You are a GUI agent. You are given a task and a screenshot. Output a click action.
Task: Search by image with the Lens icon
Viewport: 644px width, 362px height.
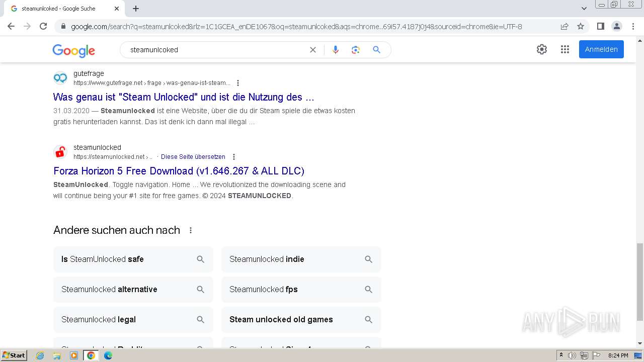point(356,50)
